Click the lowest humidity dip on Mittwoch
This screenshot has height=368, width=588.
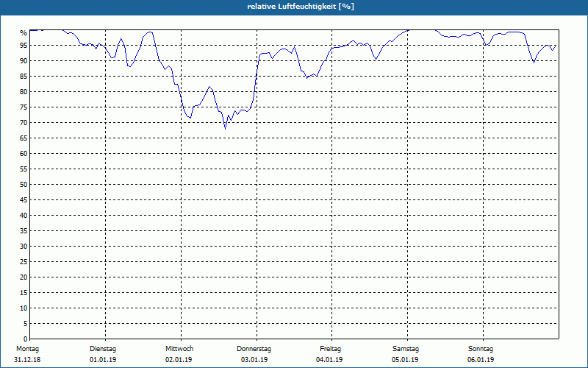[226, 129]
